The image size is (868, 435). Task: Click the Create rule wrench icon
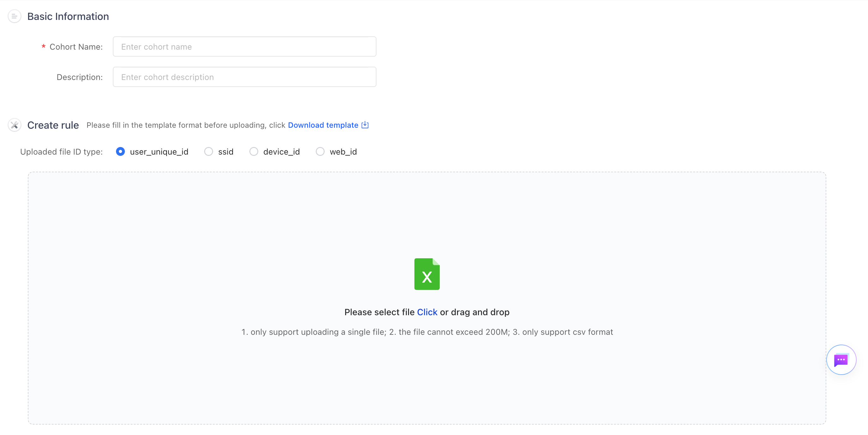[x=14, y=125]
